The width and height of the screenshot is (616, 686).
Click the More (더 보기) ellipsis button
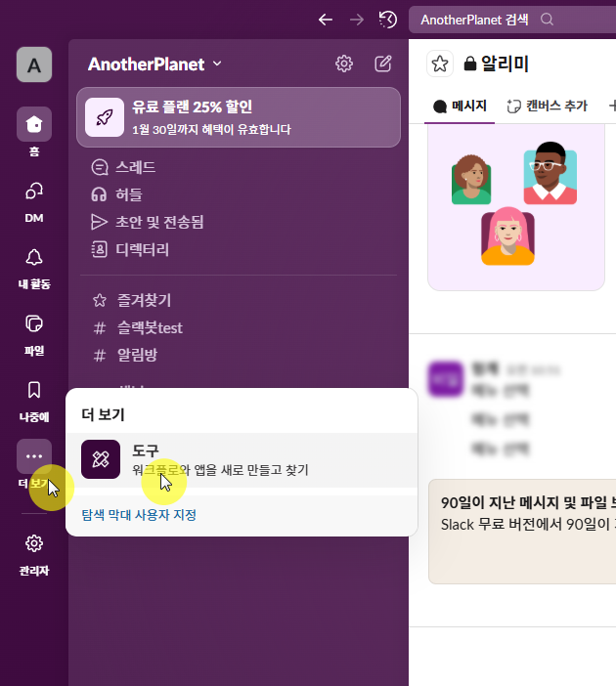pyautogui.click(x=34, y=456)
